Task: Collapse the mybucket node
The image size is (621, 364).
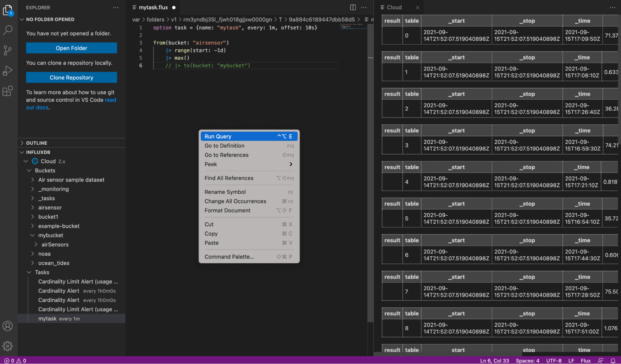Action: tap(33, 236)
